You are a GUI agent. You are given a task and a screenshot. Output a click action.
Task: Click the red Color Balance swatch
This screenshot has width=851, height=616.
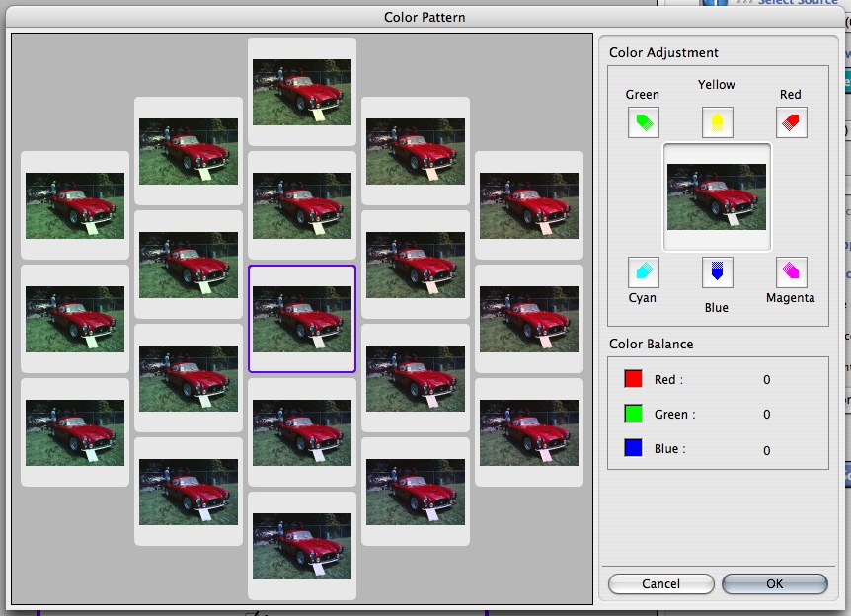pyautogui.click(x=633, y=380)
